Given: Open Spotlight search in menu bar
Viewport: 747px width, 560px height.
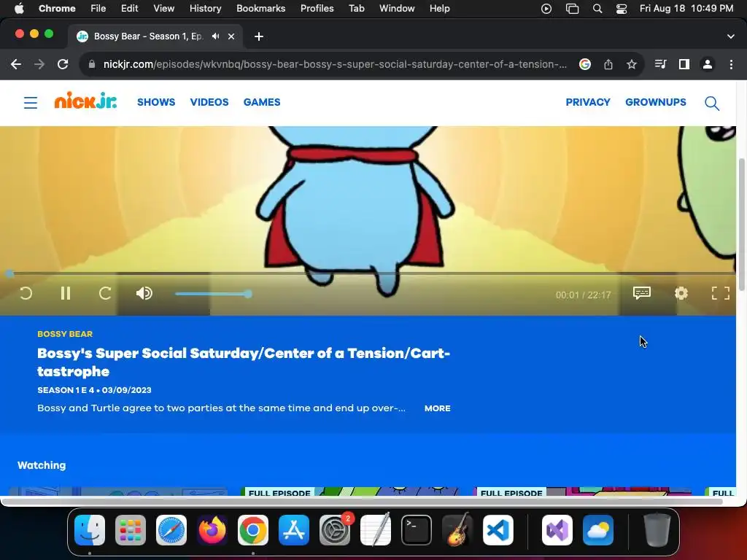Looking at the screenshot, I should [x=597, y=9].
